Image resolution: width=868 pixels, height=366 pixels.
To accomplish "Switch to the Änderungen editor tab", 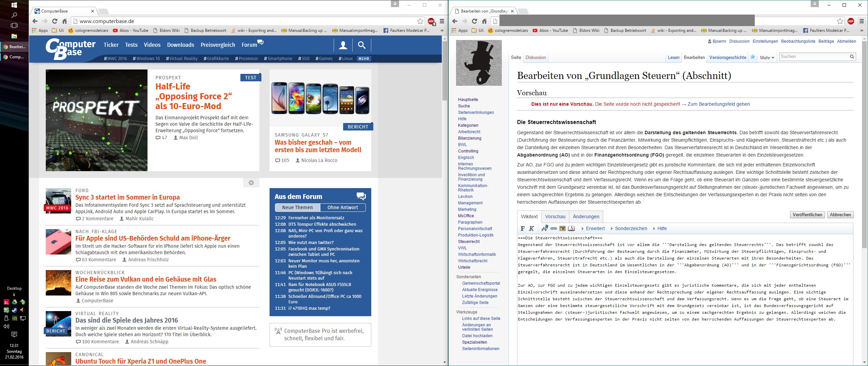I will [586, 217].
